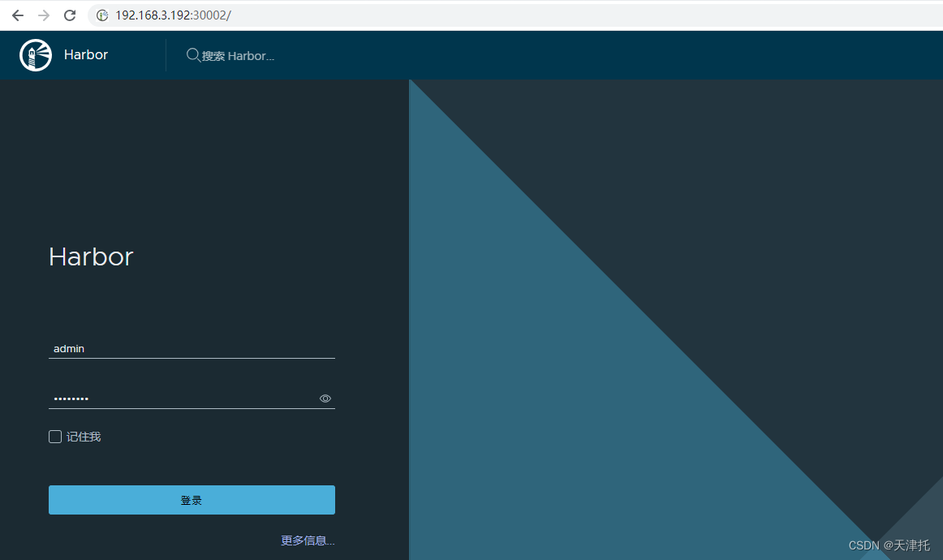
Task: Click the Harbor title in header
Action: [x=86, y=54]
